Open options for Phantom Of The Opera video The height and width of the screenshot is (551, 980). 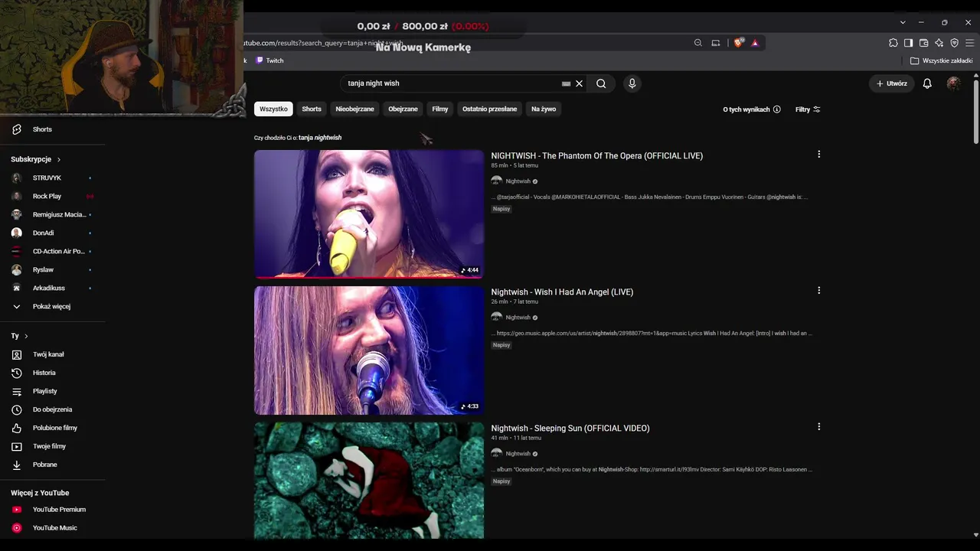(x=818, y=155)
